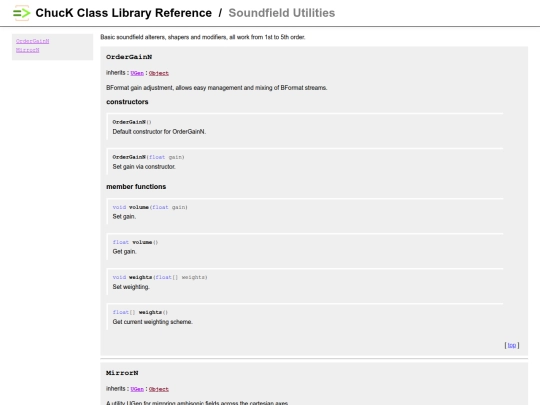This screenshot has width=540, height=405.
Task: Click the 'Get gain.' description
Action: point(125,252)
